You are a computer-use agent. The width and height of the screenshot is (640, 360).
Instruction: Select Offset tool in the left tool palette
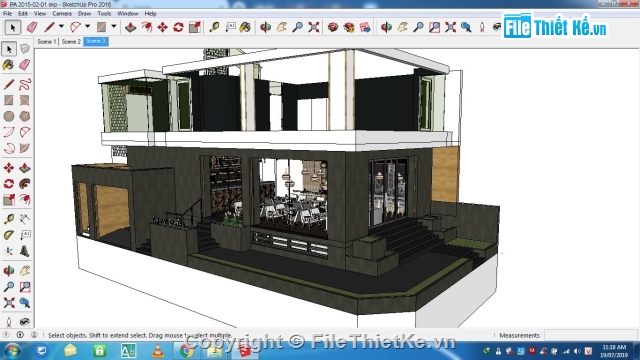click(24, 200)
